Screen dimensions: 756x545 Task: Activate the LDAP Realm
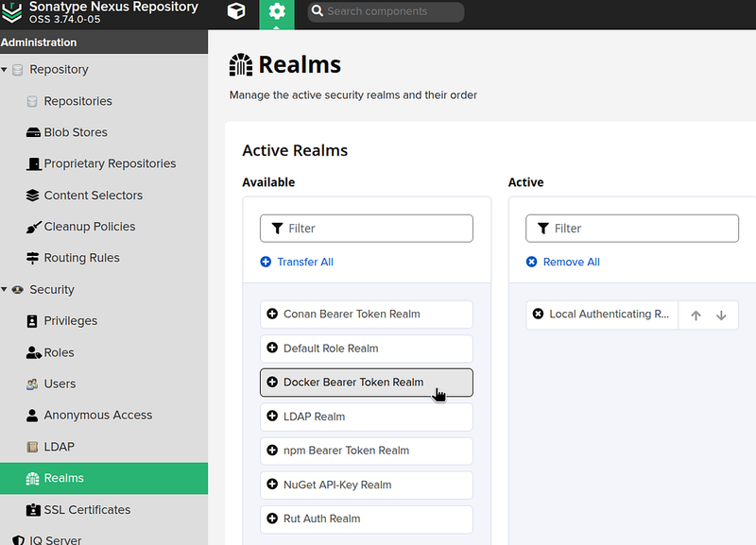367,417
